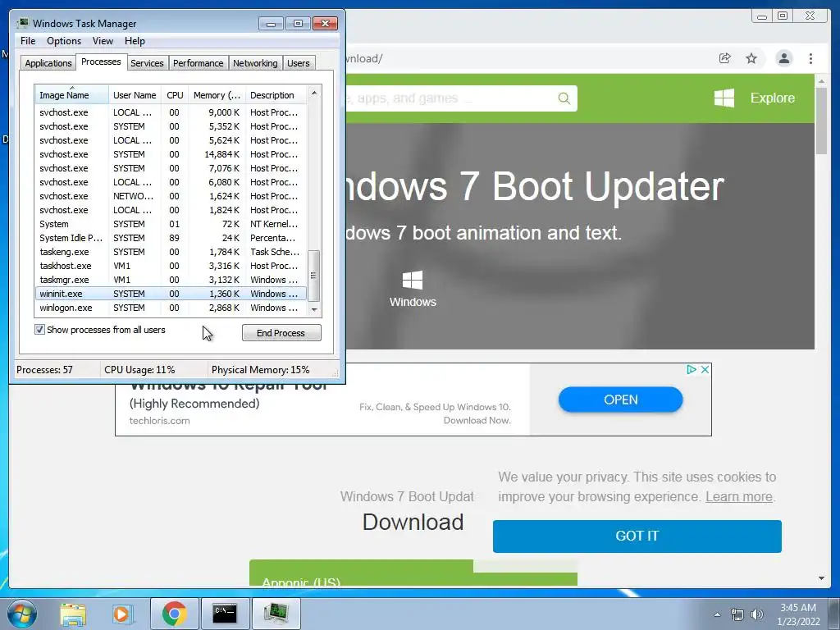Open the File menu in Task Manager
Screen dimensions: 840x630
(28, 41)
